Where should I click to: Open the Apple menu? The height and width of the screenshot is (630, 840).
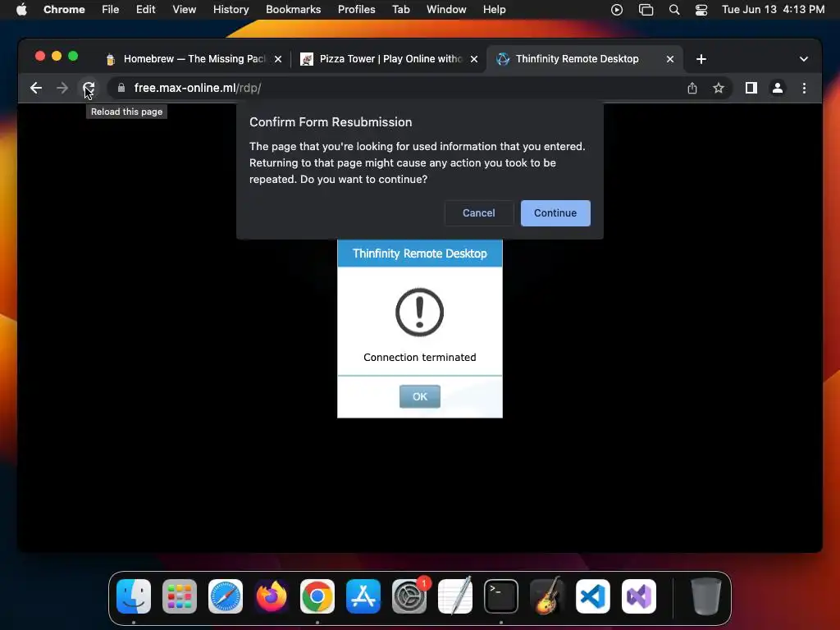pos(21,10)
